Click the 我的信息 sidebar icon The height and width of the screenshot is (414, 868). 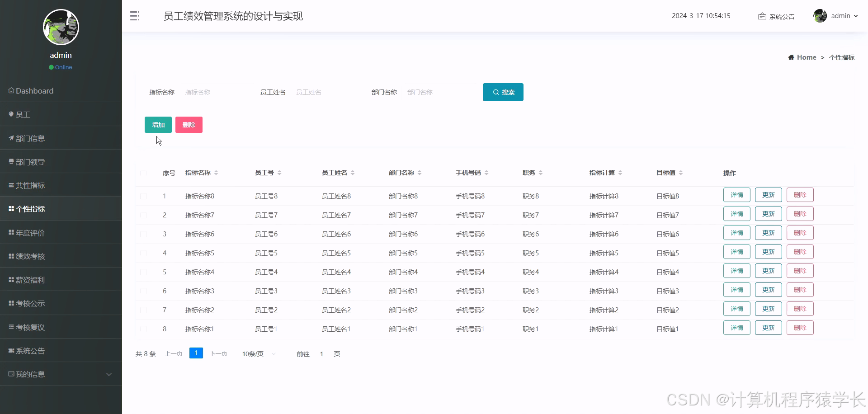(x=11, y=374)
